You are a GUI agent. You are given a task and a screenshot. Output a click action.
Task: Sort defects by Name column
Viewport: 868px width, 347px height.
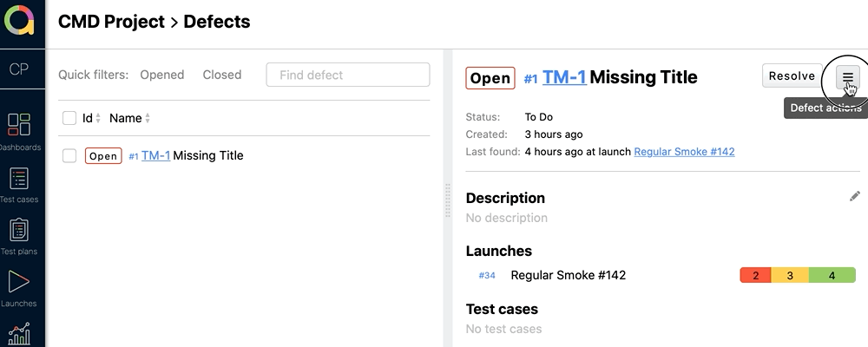click(129, 118)
